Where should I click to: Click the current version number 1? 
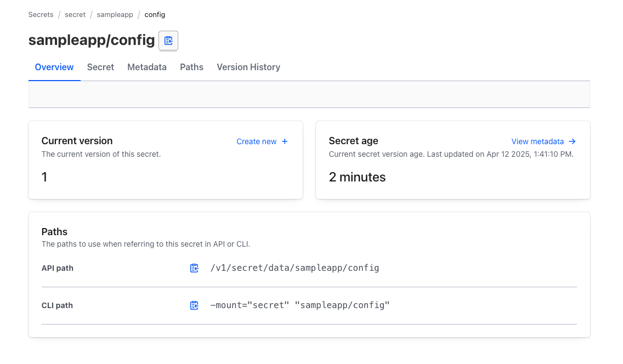(44, 177)
